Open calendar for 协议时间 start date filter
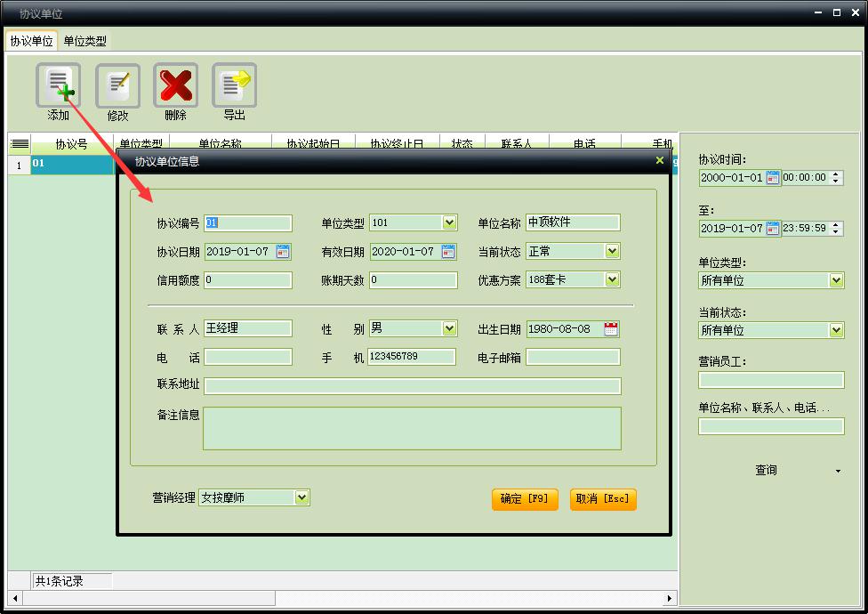868x614 pixels. 773,178
